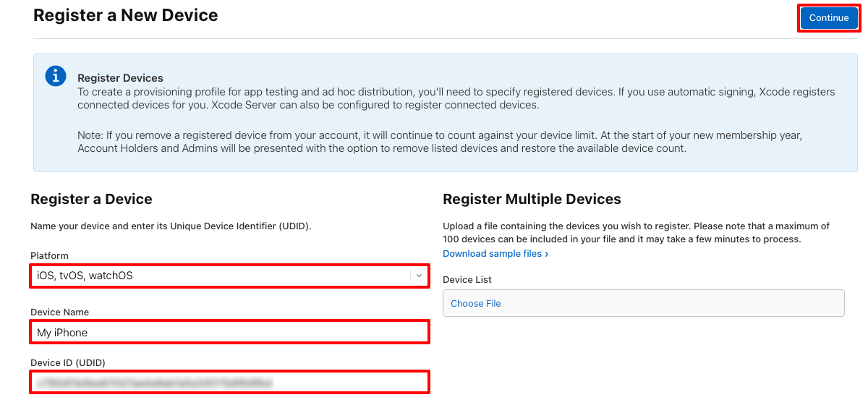The height and width of the screenshot is (400, 868).
Task: Focus the Device Name field containing My iPhone
Action: coord(229,333)
